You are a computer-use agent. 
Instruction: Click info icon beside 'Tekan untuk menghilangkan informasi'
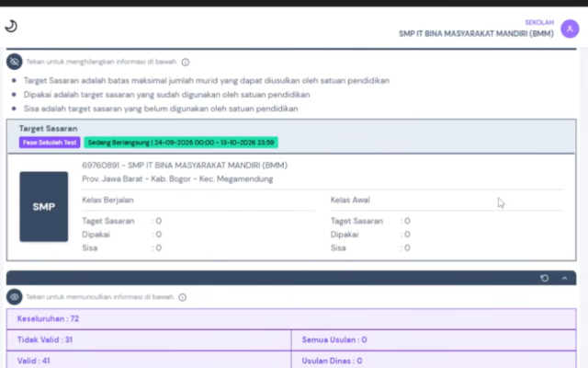[186, 62]
